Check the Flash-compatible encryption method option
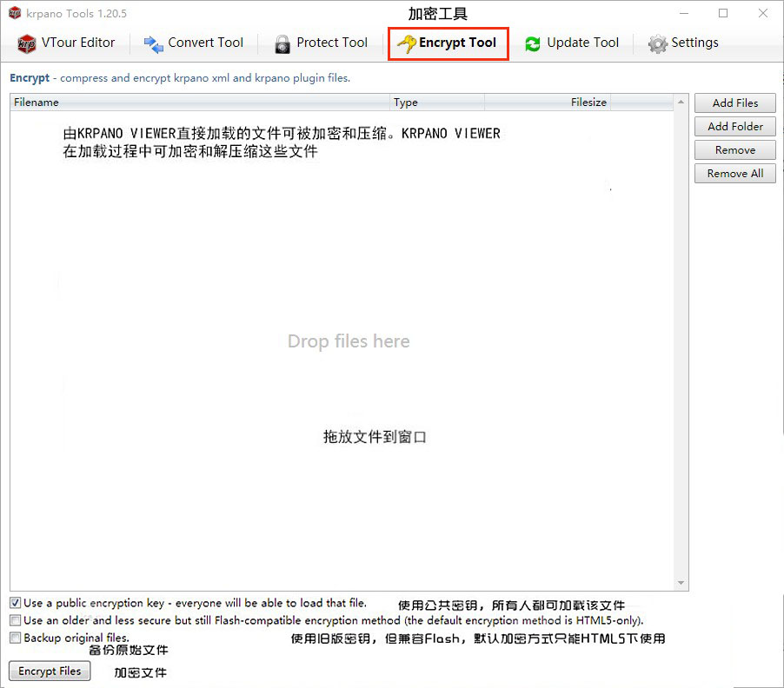The height and width of the screenshot is (688, 784). point(13,619)
